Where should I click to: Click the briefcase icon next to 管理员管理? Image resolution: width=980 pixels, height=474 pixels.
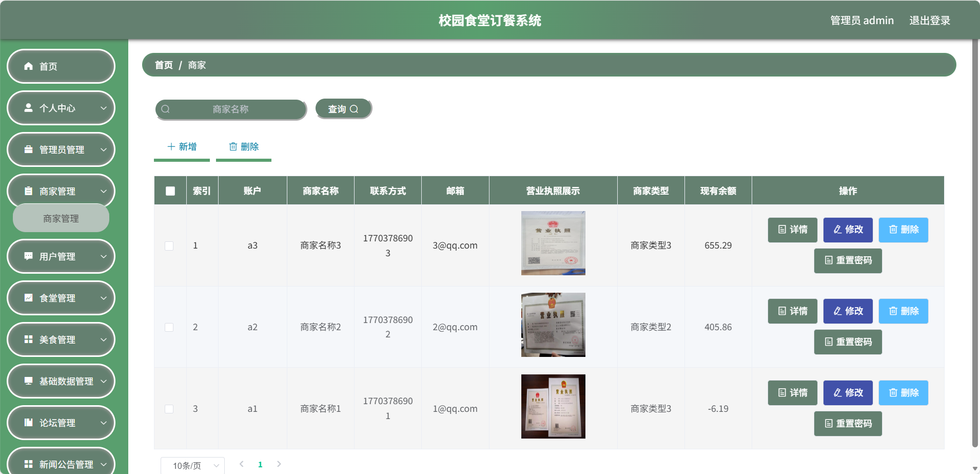pyautogui.click(x=29, y=149)
